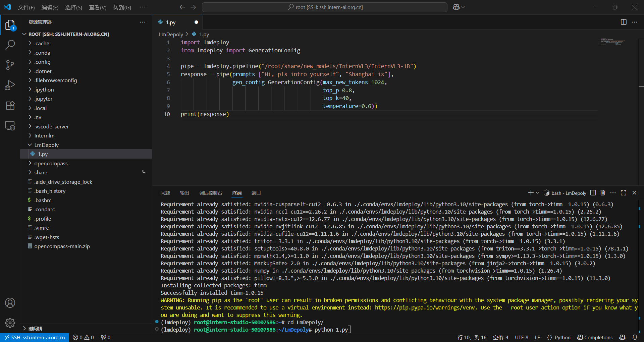The width and height of the screenshot is (644, 342).
Task: Switch to the Output tab (输出)
Action: pyautogui.click(x=184, y=193)
